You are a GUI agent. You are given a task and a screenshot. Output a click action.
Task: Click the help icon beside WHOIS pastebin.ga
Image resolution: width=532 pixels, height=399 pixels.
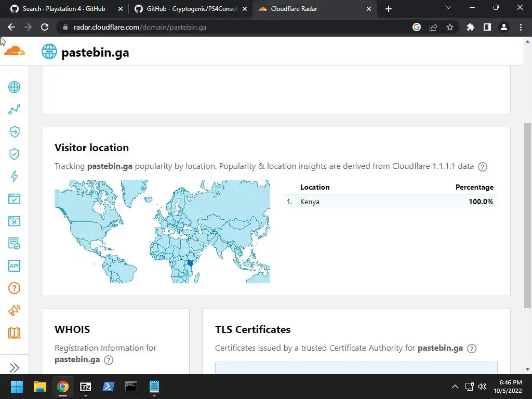pos(109,360)
